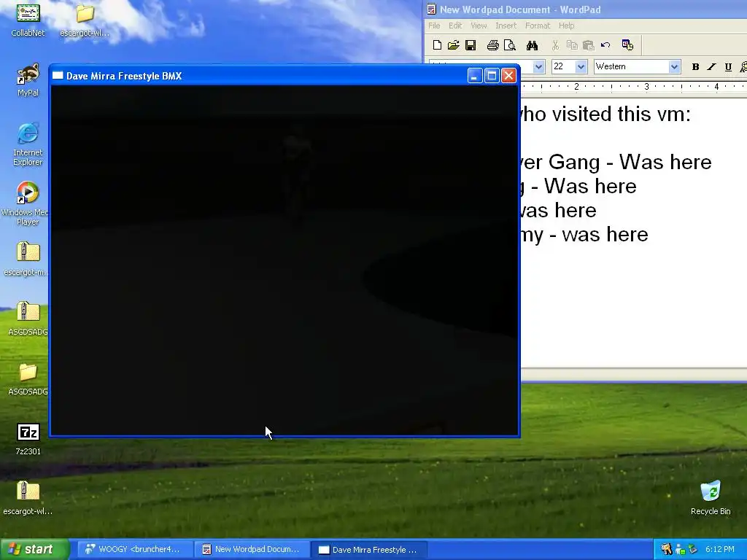Open the Format menu in WordPad

click(538, 26)
